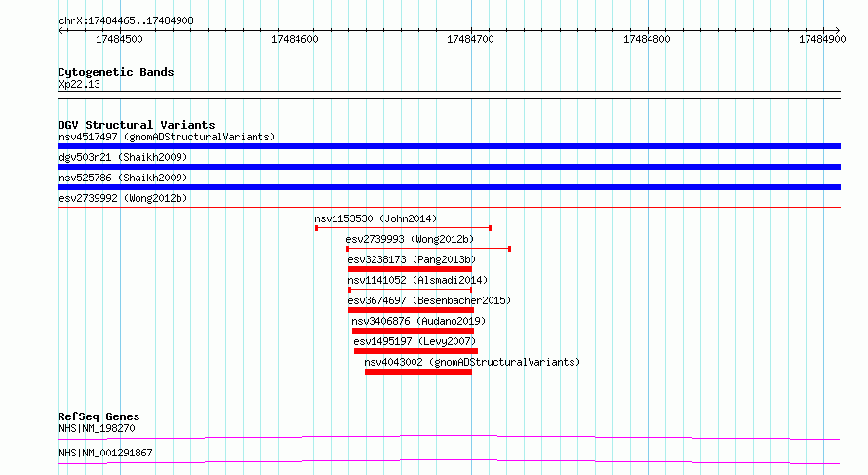The width and height of the screenshot is (868, 475).
Task: Open the esv2739993 (Wong2012b) variant label
Action: click(410, 239)
